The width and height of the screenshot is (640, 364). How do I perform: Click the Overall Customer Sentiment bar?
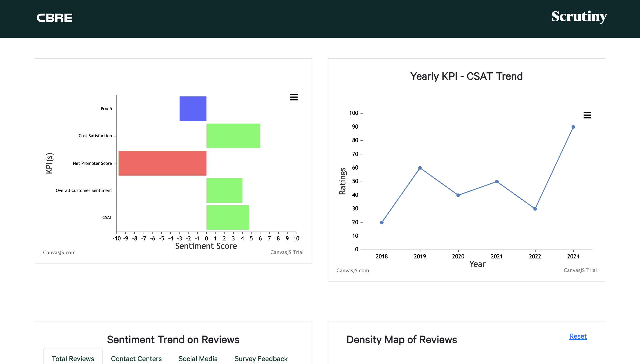coord(224,190)
